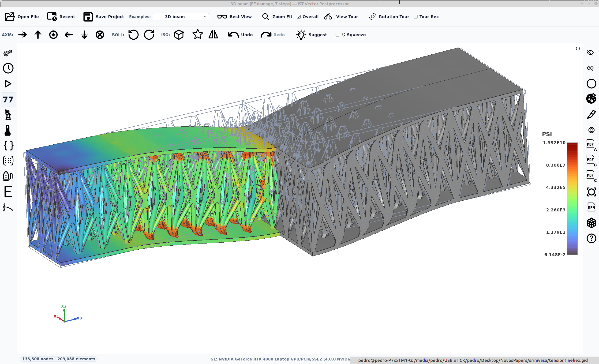Toggle the Overall checkbox
The width and height of the screenshot is (599, 364).
click(299, 17)
